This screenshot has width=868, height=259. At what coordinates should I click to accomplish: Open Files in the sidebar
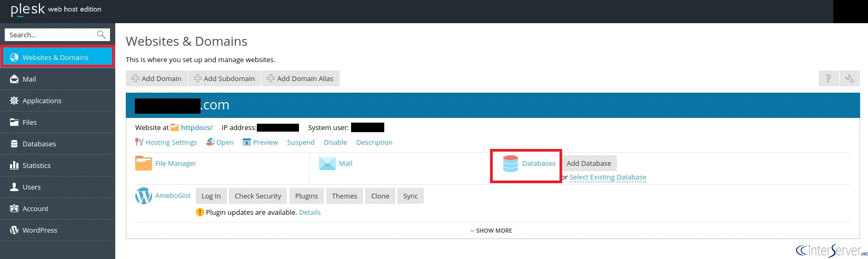click(57, 122)
